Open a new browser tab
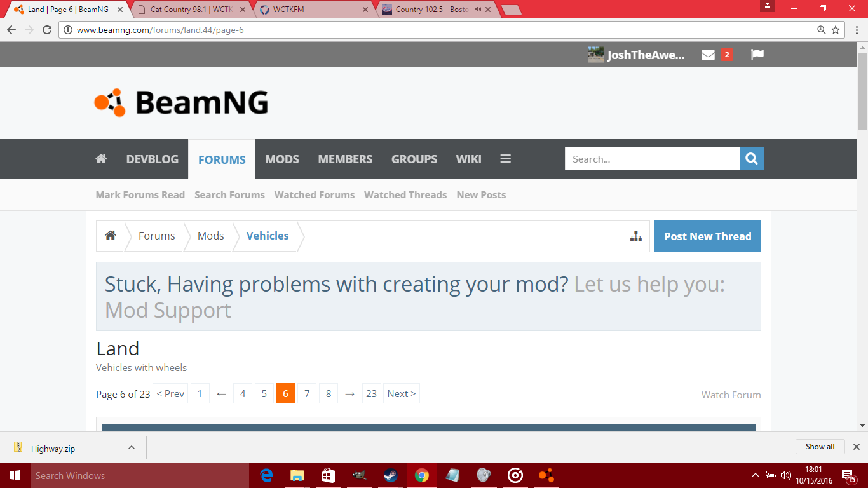This screenshot has width=868, height=488. click(511, 10)
